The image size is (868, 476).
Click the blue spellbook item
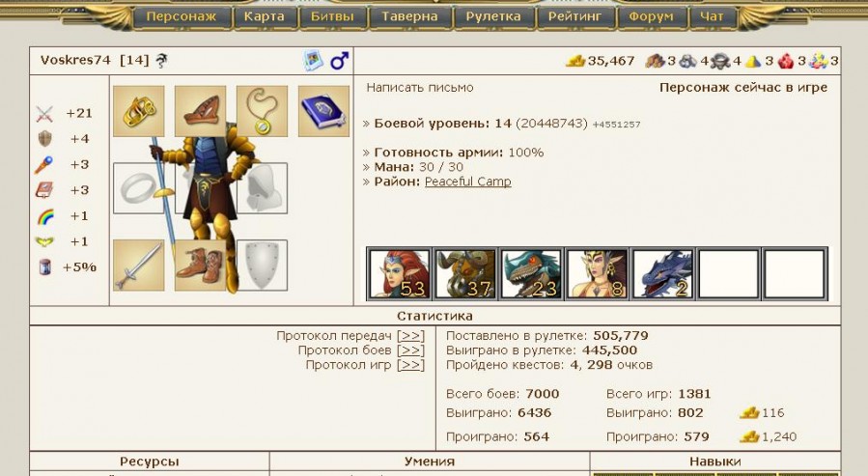tap(323, 111)
